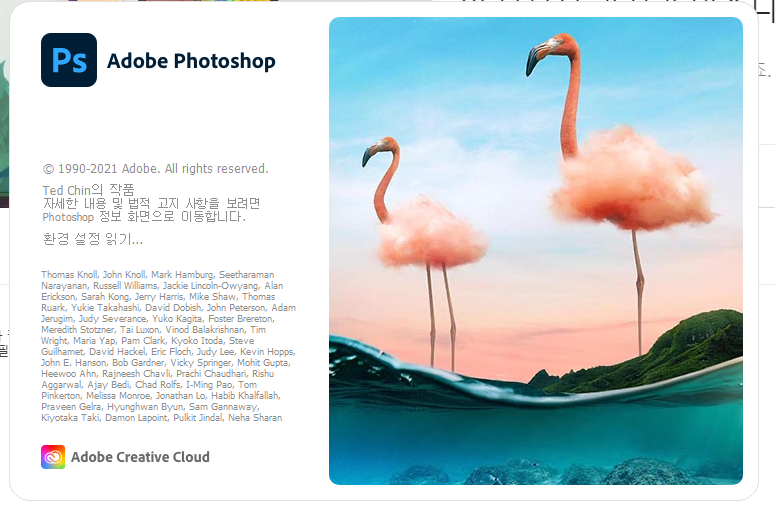Click the small flamingo's head
Viewport: 775px width, 523px height.
point(380,150)
